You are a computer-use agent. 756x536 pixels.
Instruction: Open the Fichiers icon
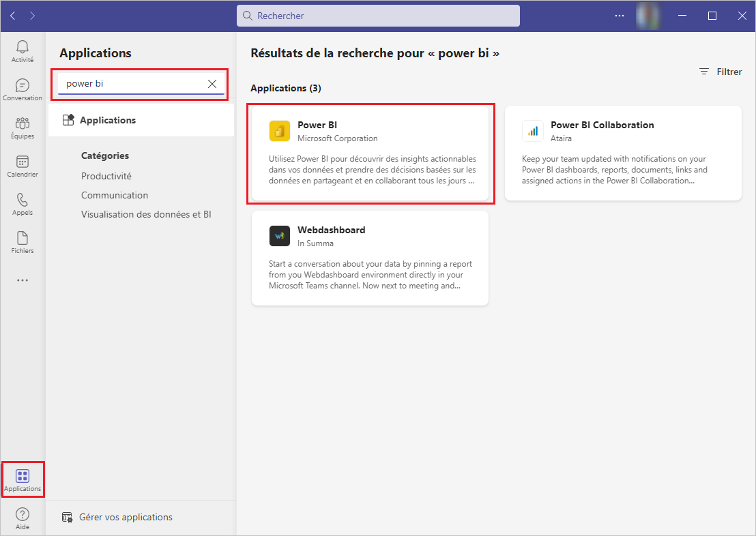click(x=23, y=237)
